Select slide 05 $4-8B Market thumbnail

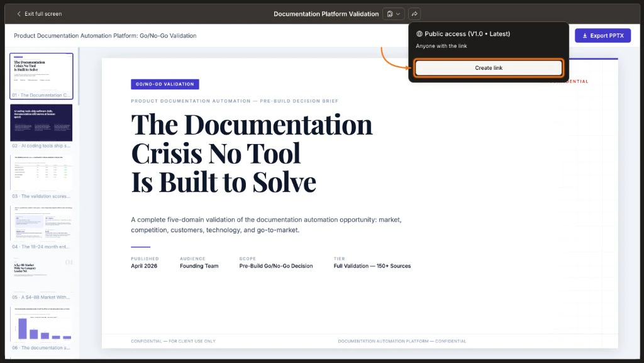point(41,273)
